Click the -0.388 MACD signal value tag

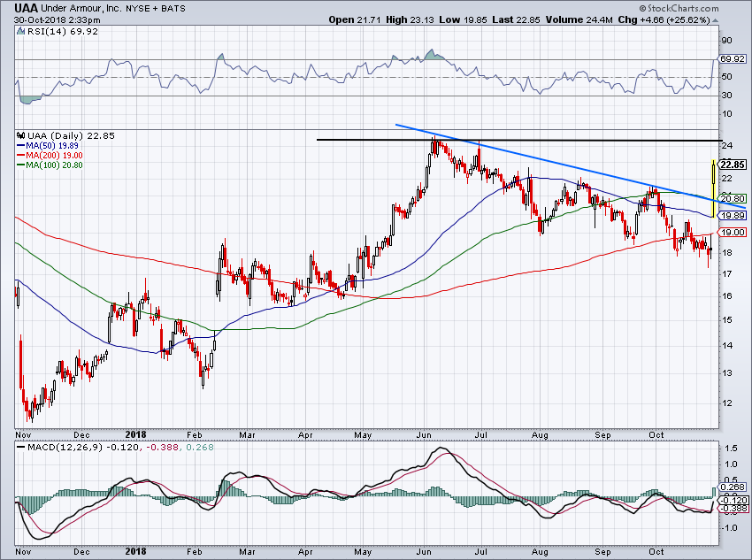click(x=733, y=509)
